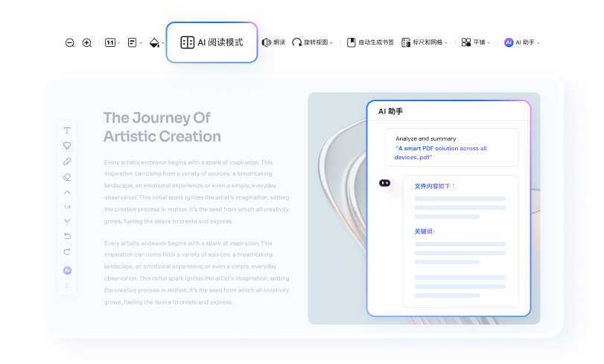Toggle 自动生成书签 auto bookmark
604x364 pixels.
tap(370, 43)
